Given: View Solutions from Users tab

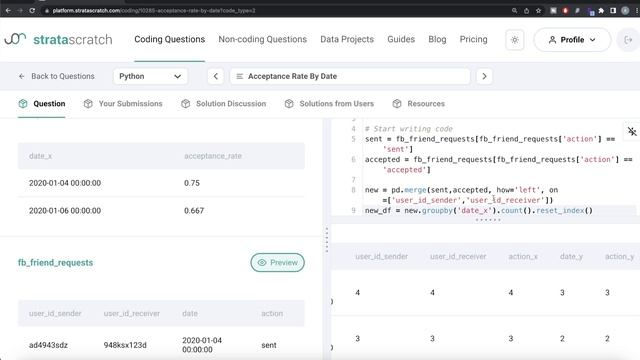Looking at the screenshot, I should pos(329,104).
